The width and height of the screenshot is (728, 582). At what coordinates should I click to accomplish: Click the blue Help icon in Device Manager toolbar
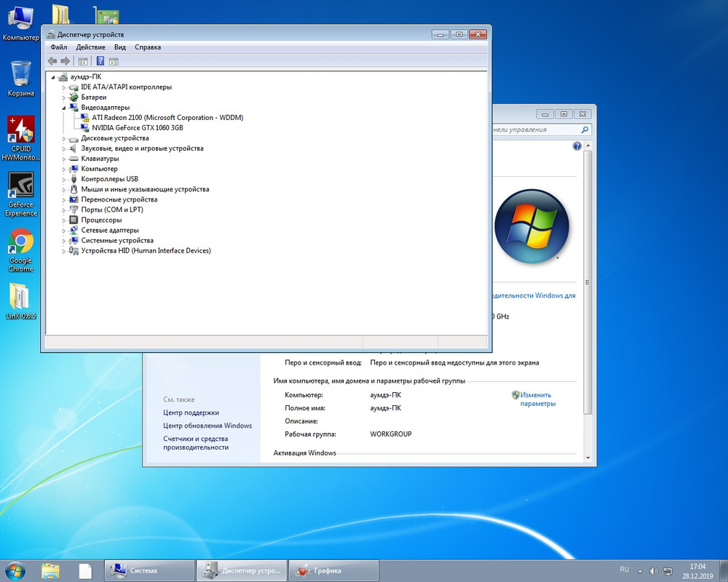100,61
